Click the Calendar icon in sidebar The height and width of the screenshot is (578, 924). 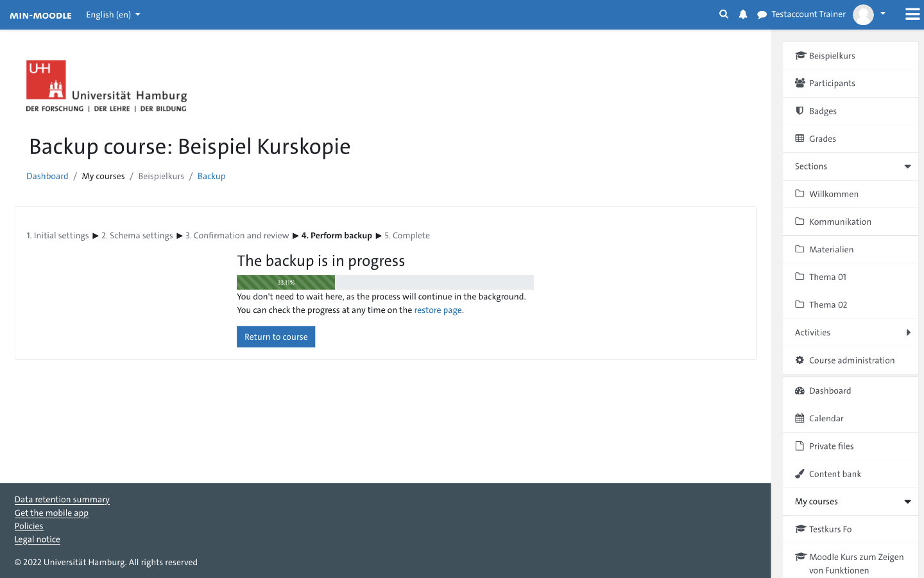(800, 418)
